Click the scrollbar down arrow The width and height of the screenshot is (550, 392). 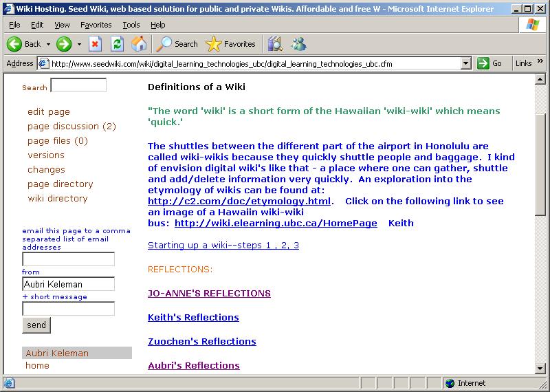(540, 368)
